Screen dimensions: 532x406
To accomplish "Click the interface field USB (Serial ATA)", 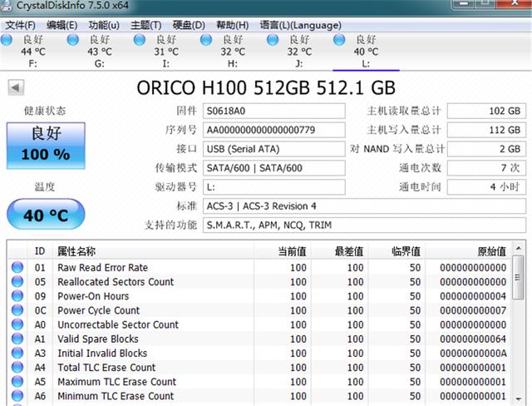I will click(x=274, y=149).
